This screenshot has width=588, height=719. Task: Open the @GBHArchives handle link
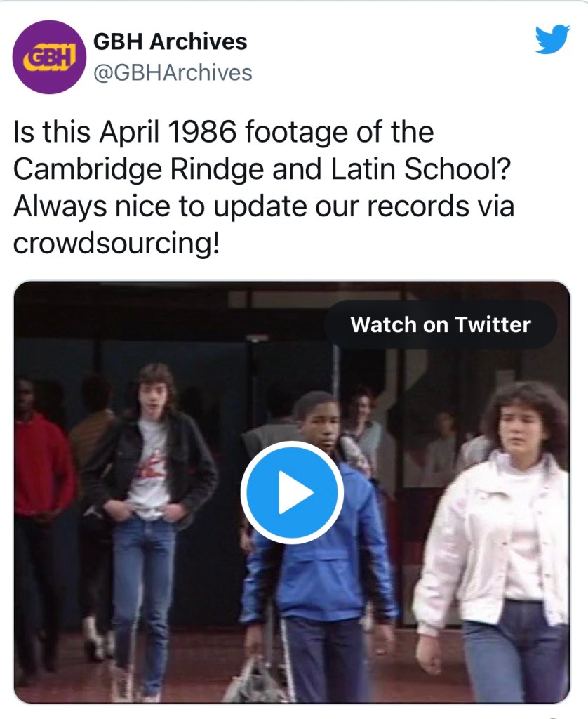(172, 72)
